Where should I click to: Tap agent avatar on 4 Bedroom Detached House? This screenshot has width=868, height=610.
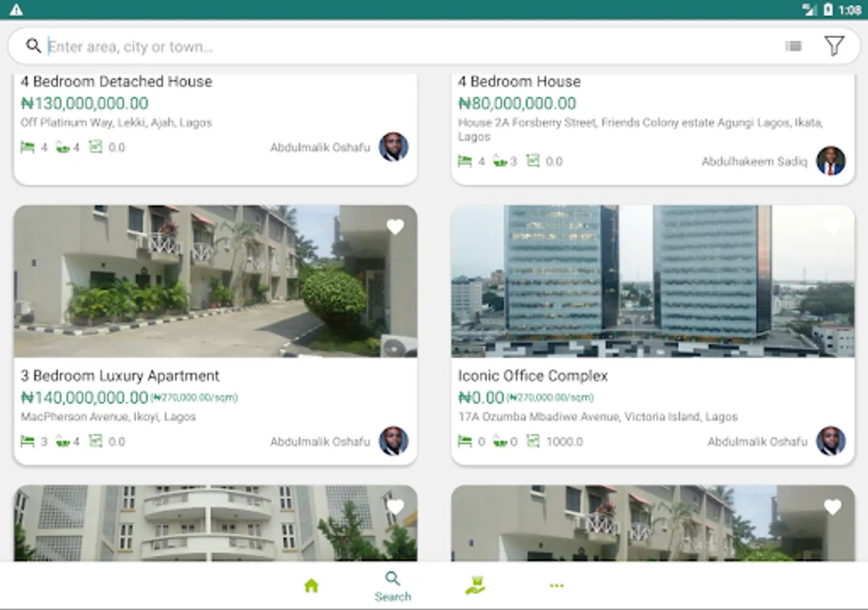(393, 147)
